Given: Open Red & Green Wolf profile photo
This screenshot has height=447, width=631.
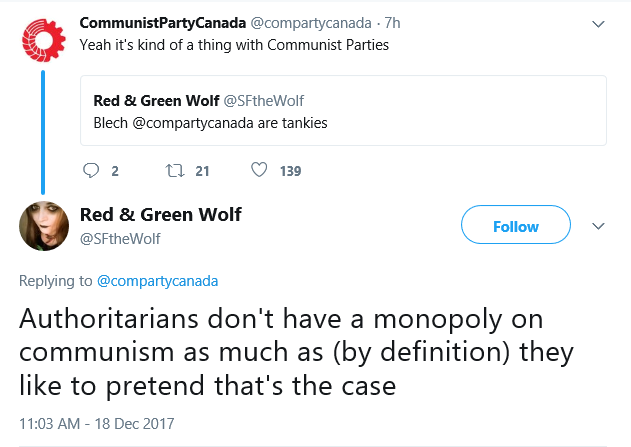Looking at the screenshot, I should click(44, 226).
